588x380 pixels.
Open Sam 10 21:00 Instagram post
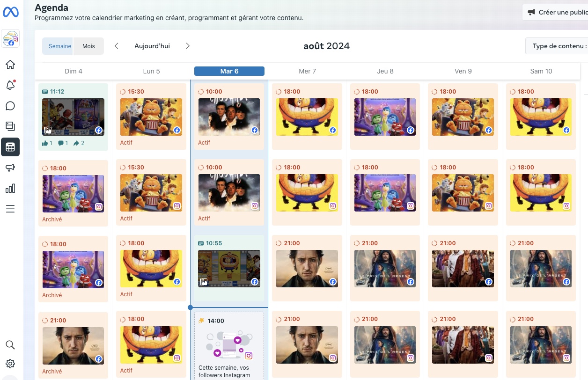pos(541,344)
